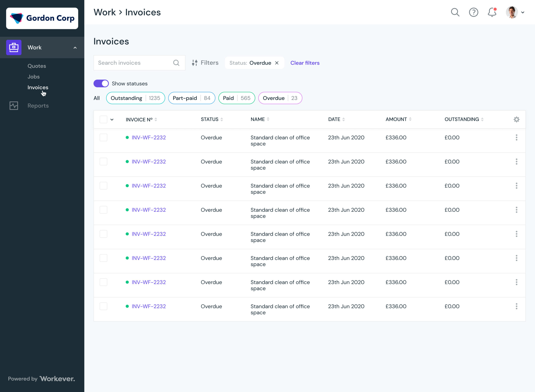This screenshot has width=535, height=392.
Task: Click the search invoices icon
Action: (x=177, y=63)
